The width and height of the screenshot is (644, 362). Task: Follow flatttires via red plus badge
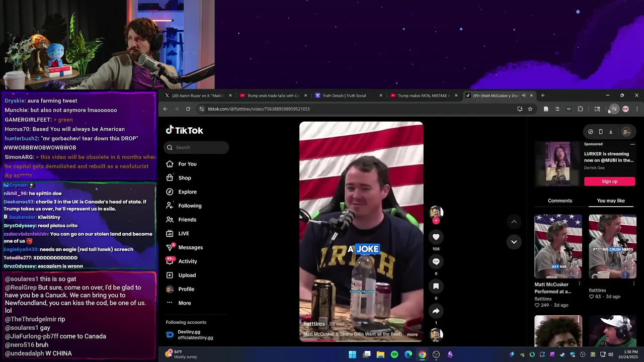tap(436, 221)
